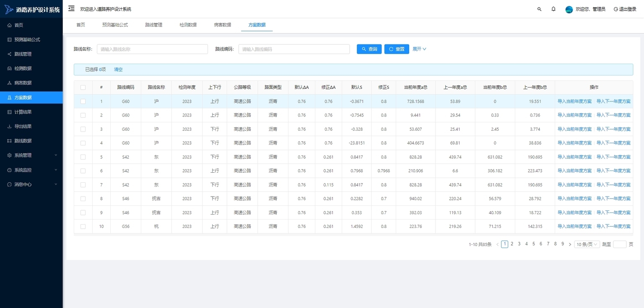Click the 路线名称 input field

coord(152,49)
